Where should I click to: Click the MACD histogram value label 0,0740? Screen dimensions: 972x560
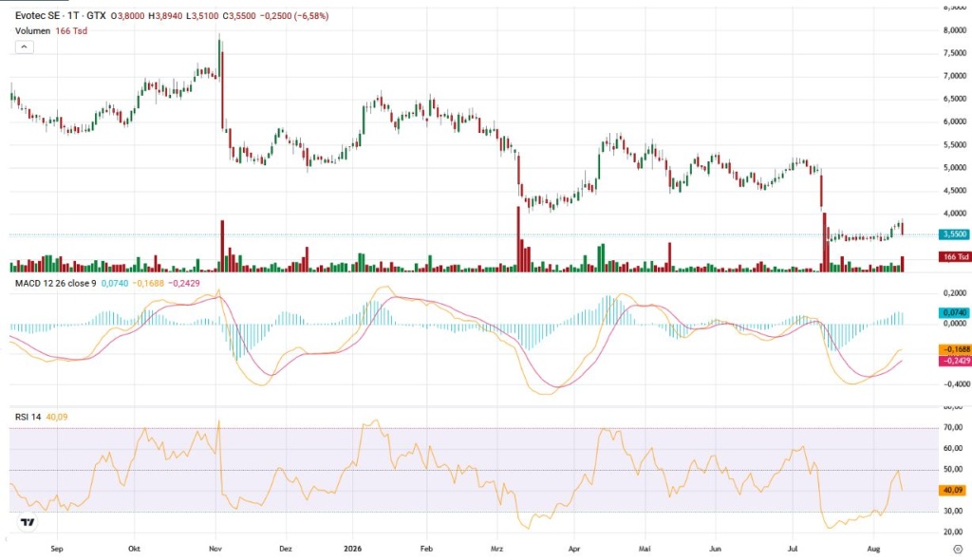[955, 312]
